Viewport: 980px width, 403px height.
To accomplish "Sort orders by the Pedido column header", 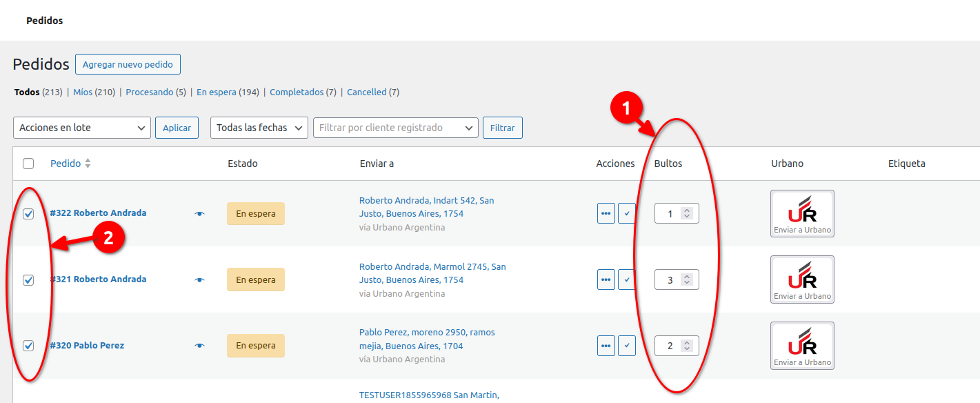I will (66, 164).
